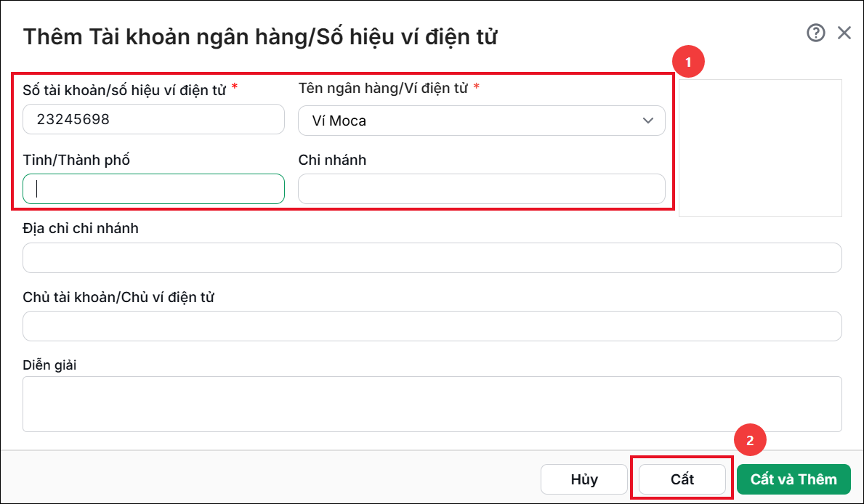Viewport: 864px width, 504px height.
Task: Click the Cất button
Action: point(682,479)
